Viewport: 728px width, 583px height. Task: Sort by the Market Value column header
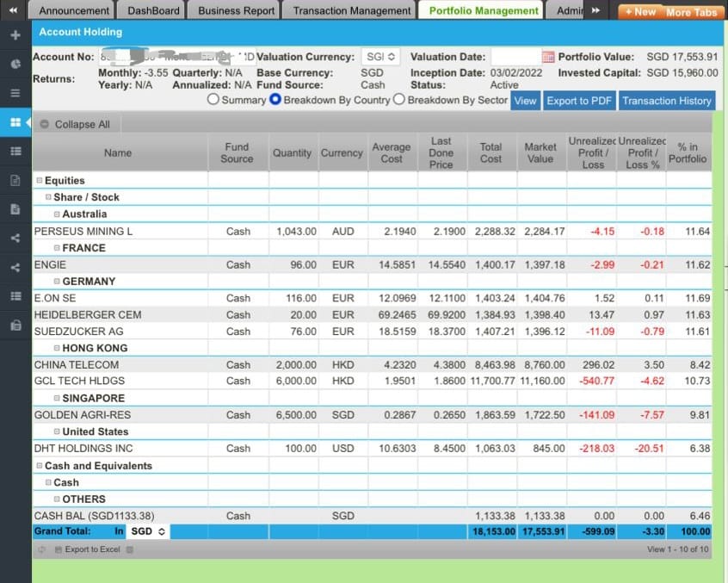(541, 152)
